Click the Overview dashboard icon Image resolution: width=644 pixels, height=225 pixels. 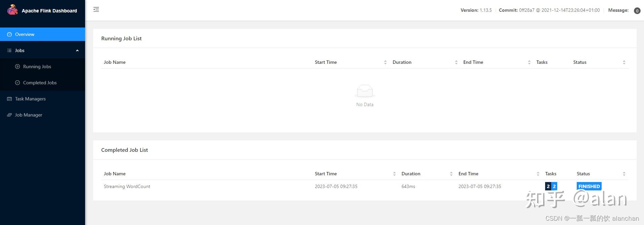(x=9, y=34)
